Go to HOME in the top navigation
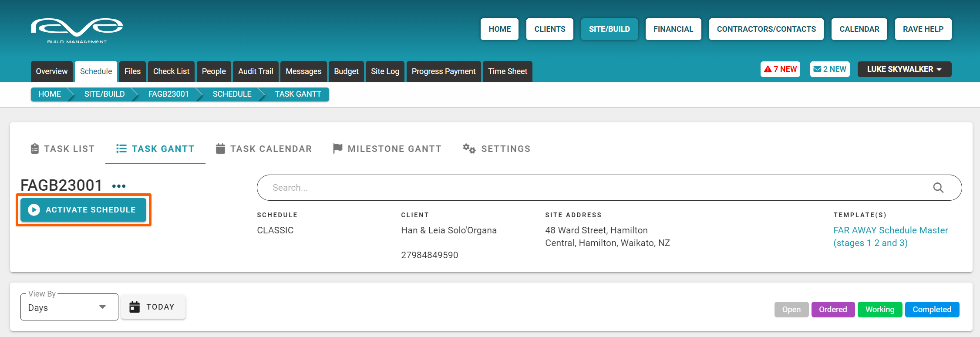This screenshot has width=980, height=337. click(x=499, y=29)
